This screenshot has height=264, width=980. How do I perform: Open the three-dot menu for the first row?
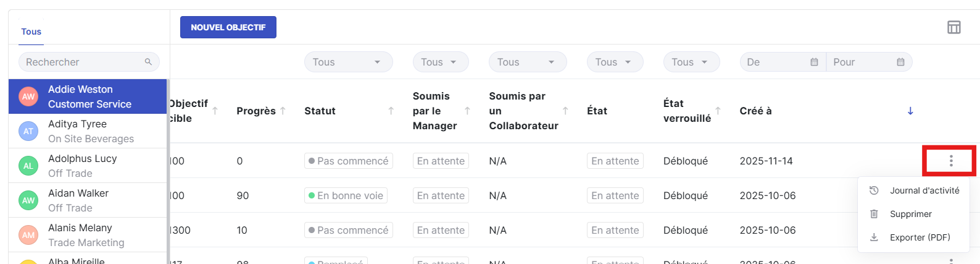click(951, 161)
